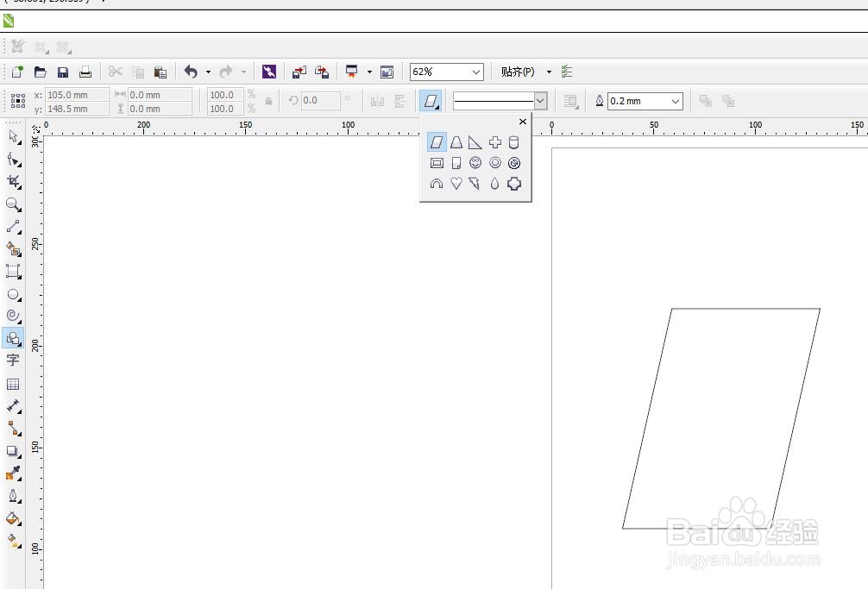Pick the plaque octagon shape
Viewport: 868px width, 589px height.
point(514,184)
